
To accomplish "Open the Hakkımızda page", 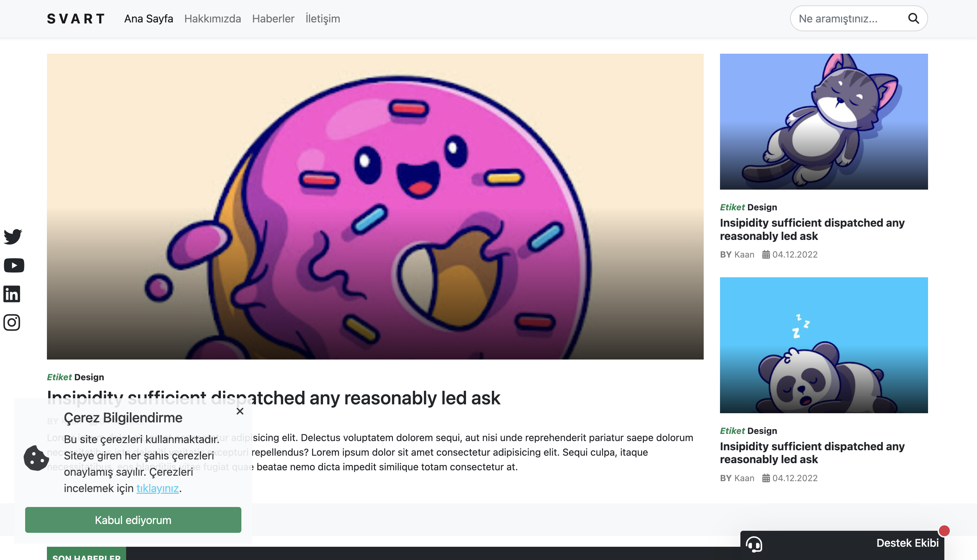I will (x=212, y=18).
